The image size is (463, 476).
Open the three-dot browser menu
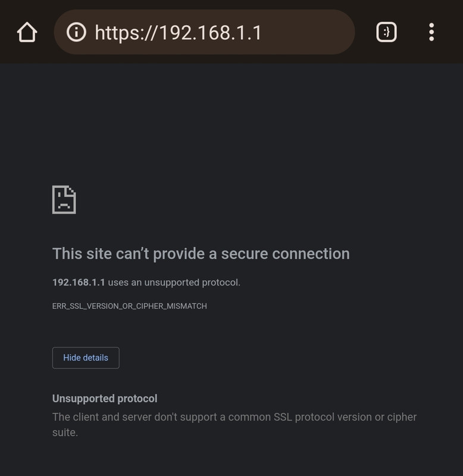click(x=431, y=32)
